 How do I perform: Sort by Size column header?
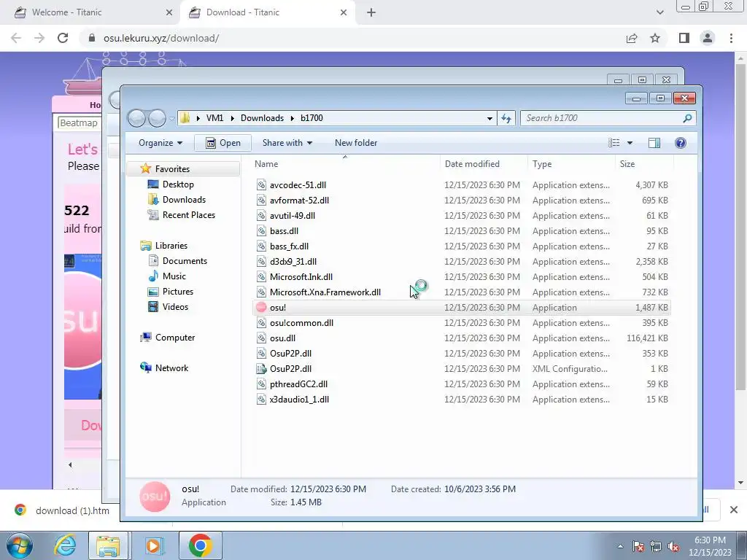[627, 164]
